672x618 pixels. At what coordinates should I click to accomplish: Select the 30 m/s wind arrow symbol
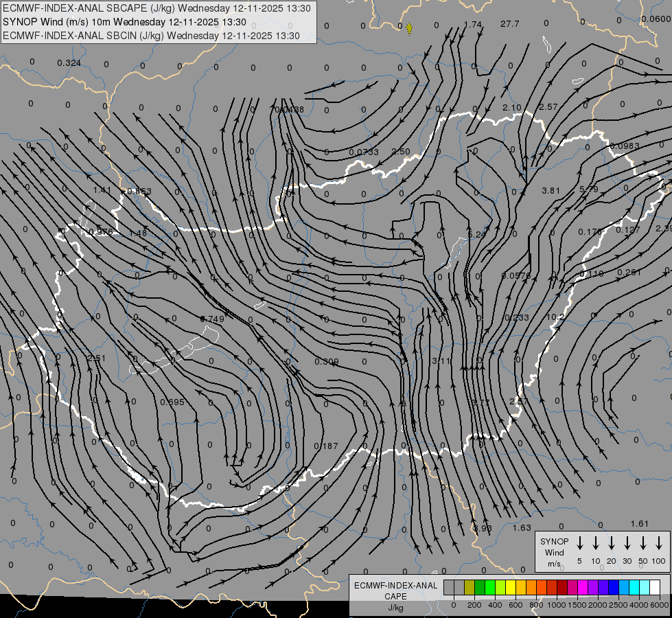coord(627,543)
